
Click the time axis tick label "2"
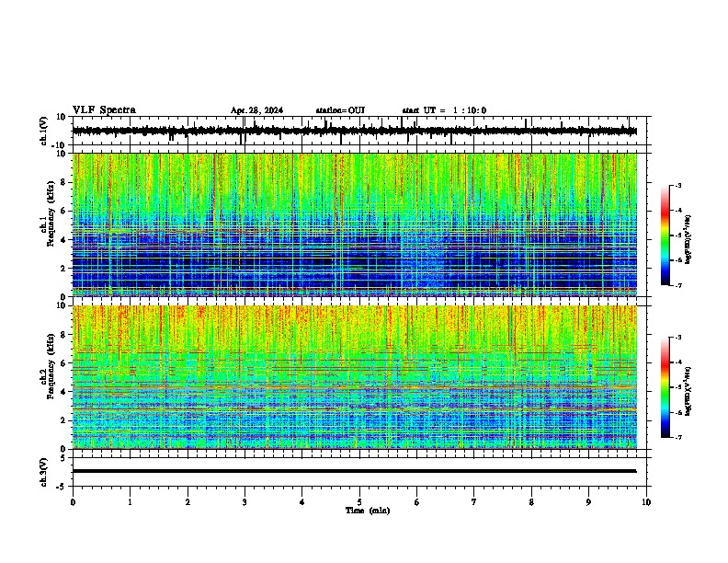(188, 502)
